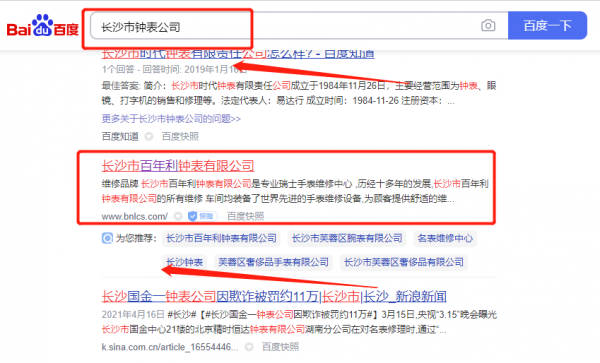The width and height of the screenshot is (600, 363).
Task: Expand dropdown arrow next to www.bnlcs.com
Action: tap(178, 216)
